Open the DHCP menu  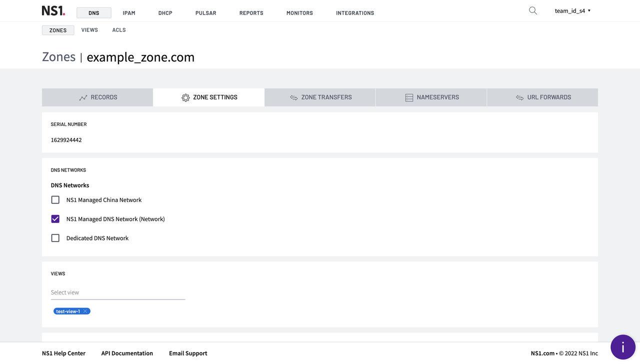click(x=165, y=13)
